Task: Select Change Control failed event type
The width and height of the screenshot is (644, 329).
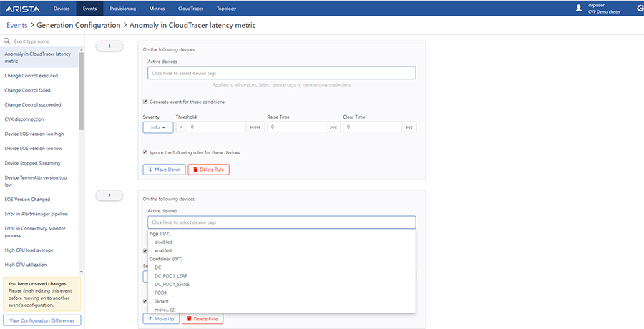Action: point(39,90)
